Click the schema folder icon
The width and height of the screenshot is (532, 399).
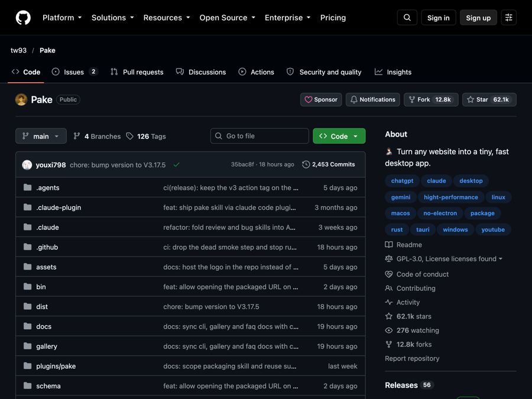click(x=27, y=386)
